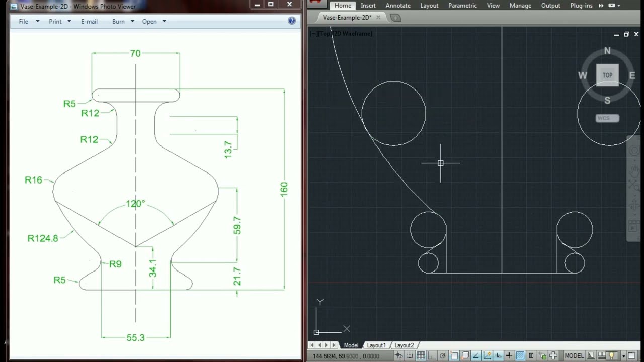Click previous layout tab arrow
The height and width of the screenshot is (362, 644).
pos(319,345)
